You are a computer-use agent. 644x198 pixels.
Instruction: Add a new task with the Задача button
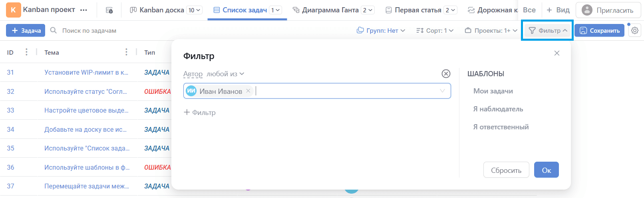coord(26,30)
